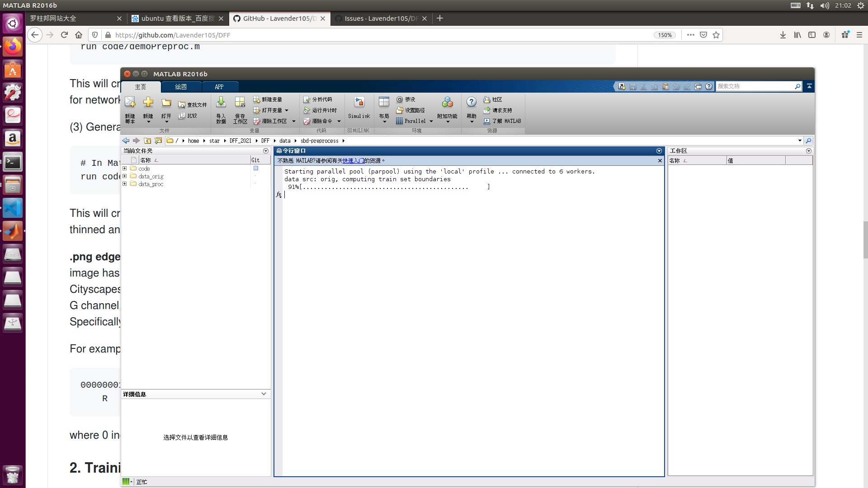Click 查找文件 (Find Files)
868x488 pixels.
pos(193,105)
